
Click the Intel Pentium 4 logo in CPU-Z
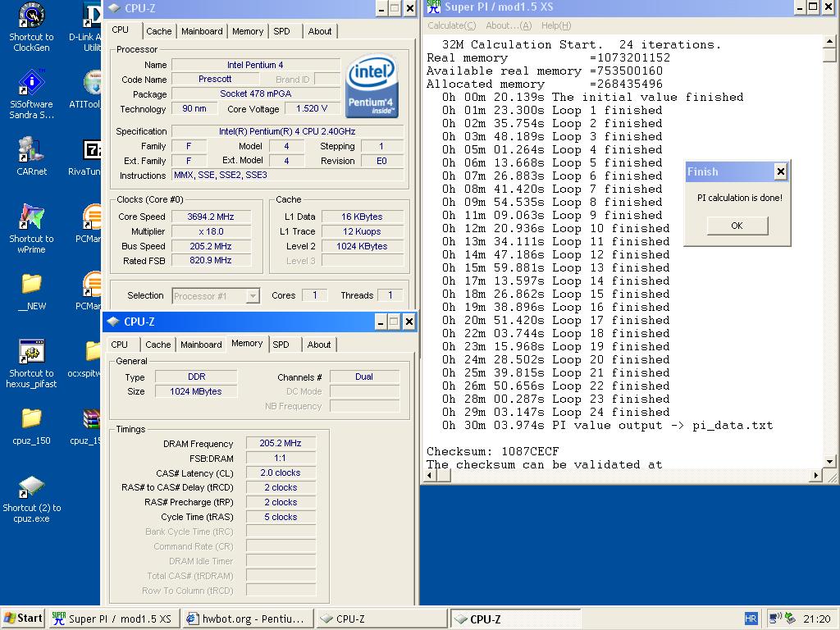tap(372, 85)
